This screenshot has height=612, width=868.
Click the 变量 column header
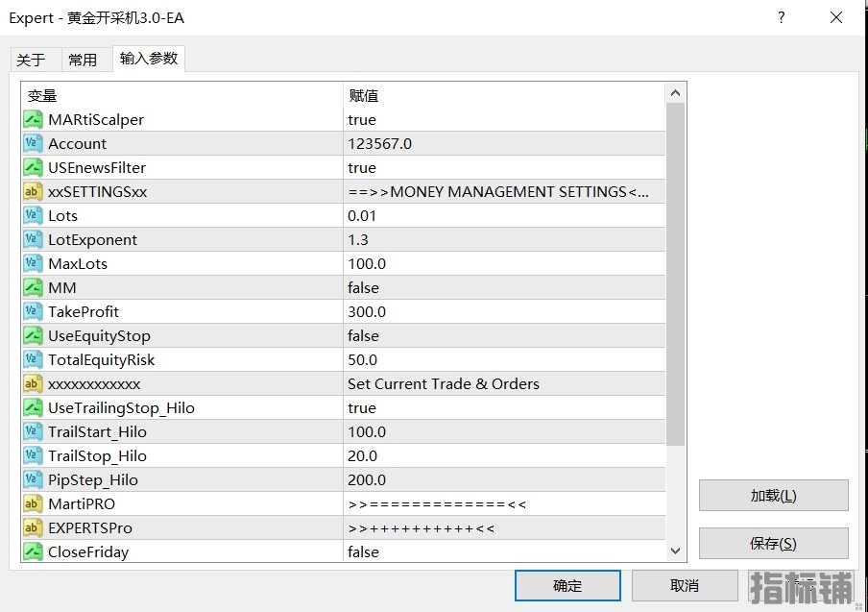pos(182,96)
